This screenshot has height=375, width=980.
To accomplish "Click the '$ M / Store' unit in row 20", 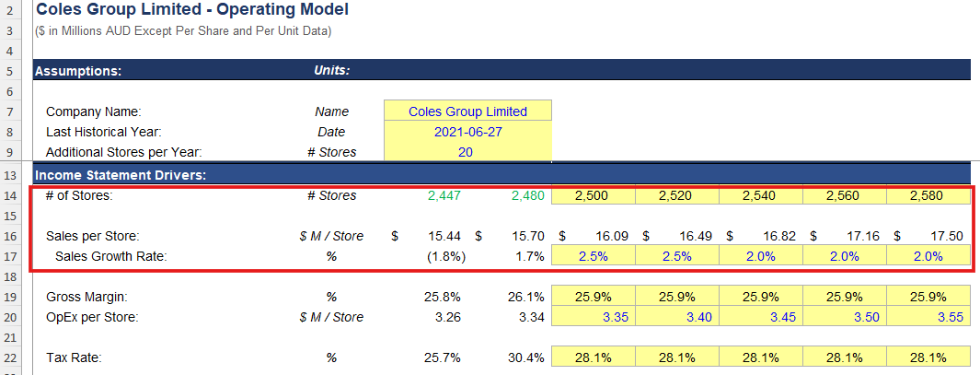I will click(x=331, y=317).
